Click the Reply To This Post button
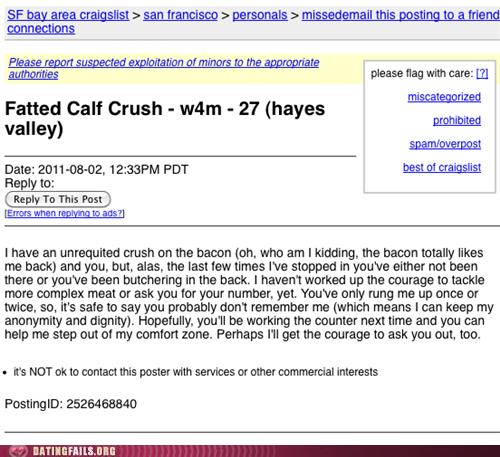The image size is (500, 457). point(58,199)
